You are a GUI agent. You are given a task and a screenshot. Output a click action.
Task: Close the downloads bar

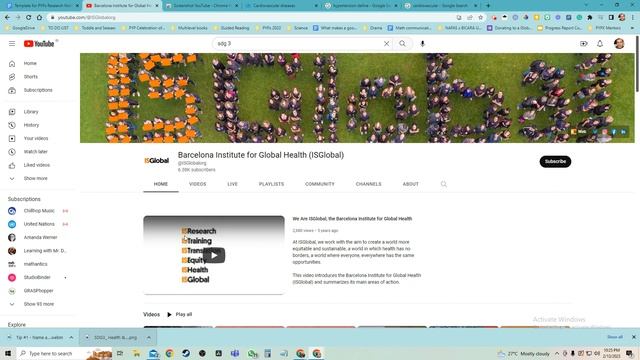[x=633, y=337]
